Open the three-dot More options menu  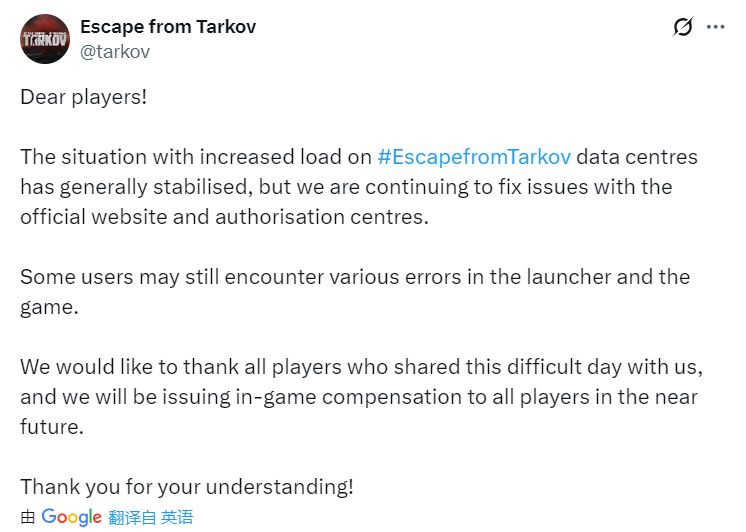(715, 28)
